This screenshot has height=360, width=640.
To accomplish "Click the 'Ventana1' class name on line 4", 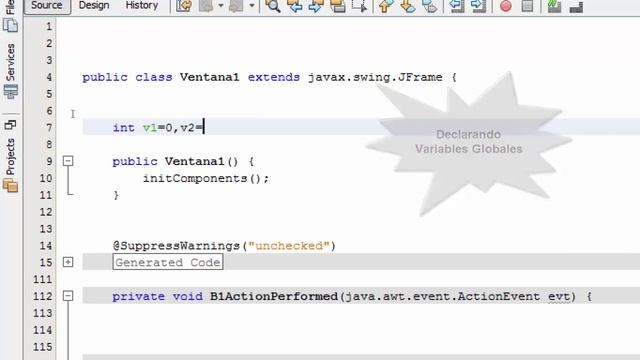I will point(209,77).
